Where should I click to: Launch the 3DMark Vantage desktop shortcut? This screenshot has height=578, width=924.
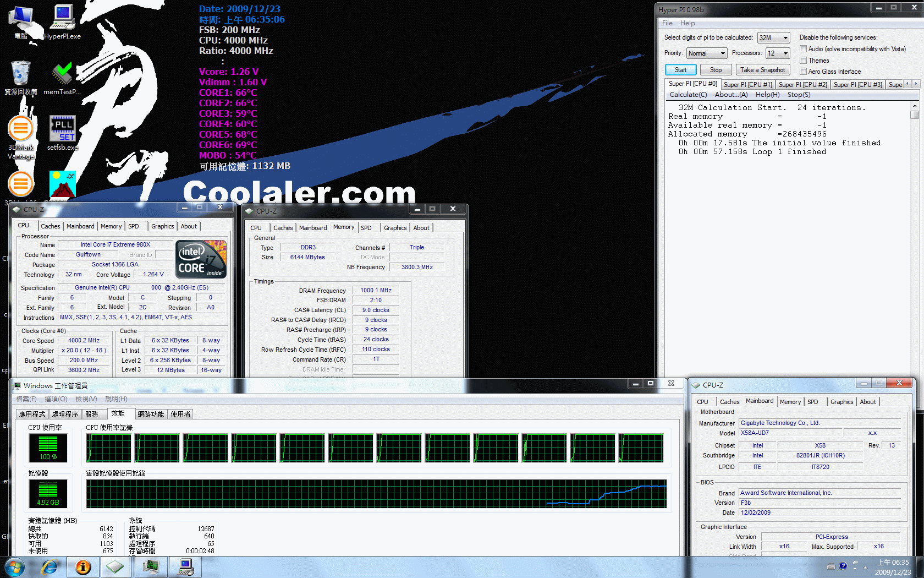click(x=21, y=138)
